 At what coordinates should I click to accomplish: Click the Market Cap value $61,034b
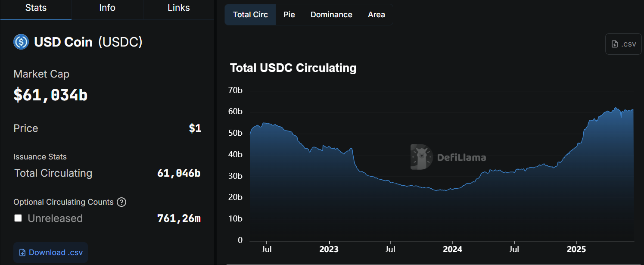pyautogui.click(x=50, y=95)
